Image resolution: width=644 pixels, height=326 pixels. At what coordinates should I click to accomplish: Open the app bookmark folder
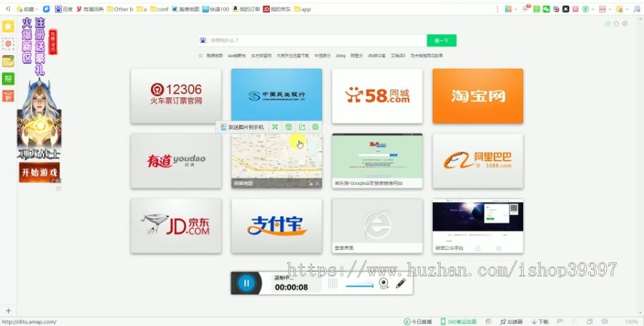302,9
